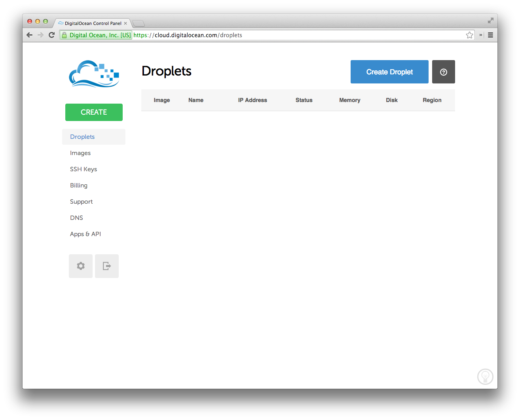Click the green CREATE button
The height and width of the screenshot is (420, 520).
pos(94,112)
